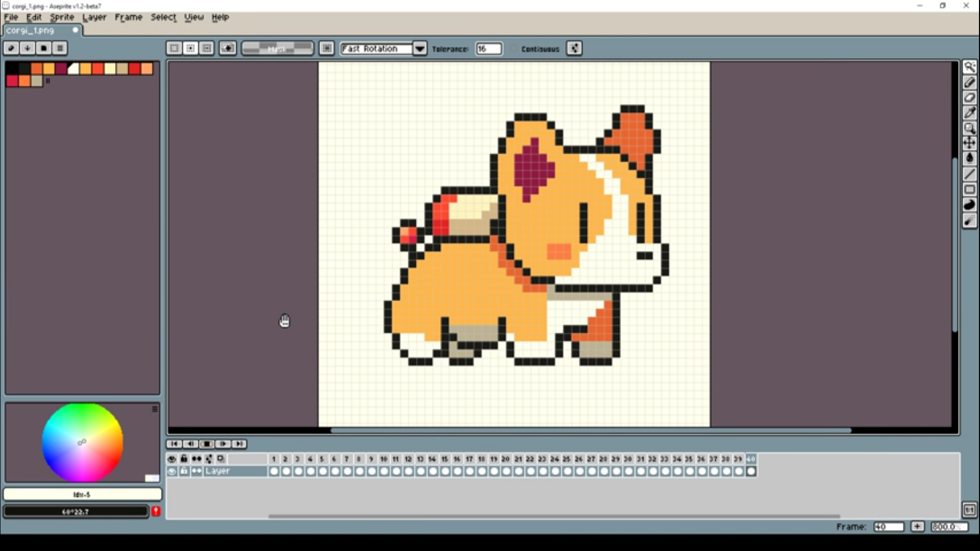Select the Rectangle tool
This screenshot has height=551, width=980.
969,189
